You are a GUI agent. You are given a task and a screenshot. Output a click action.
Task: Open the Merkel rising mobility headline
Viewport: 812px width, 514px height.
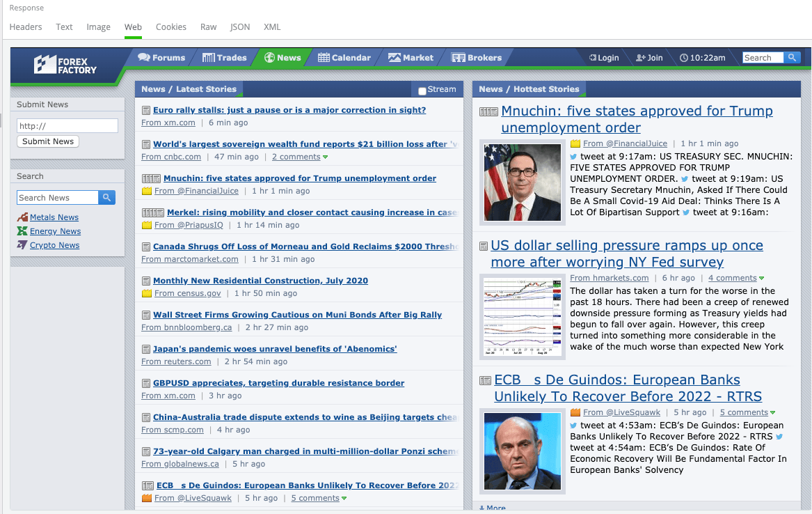click(x=312, y=212)
